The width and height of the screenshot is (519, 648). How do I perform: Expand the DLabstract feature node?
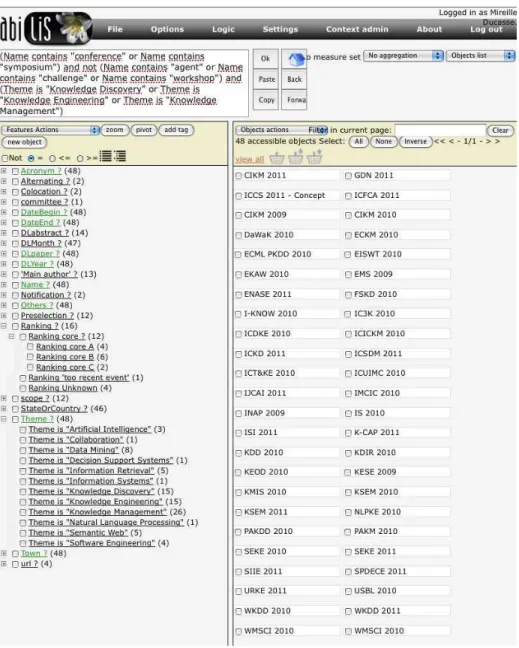tap(4, 233)
